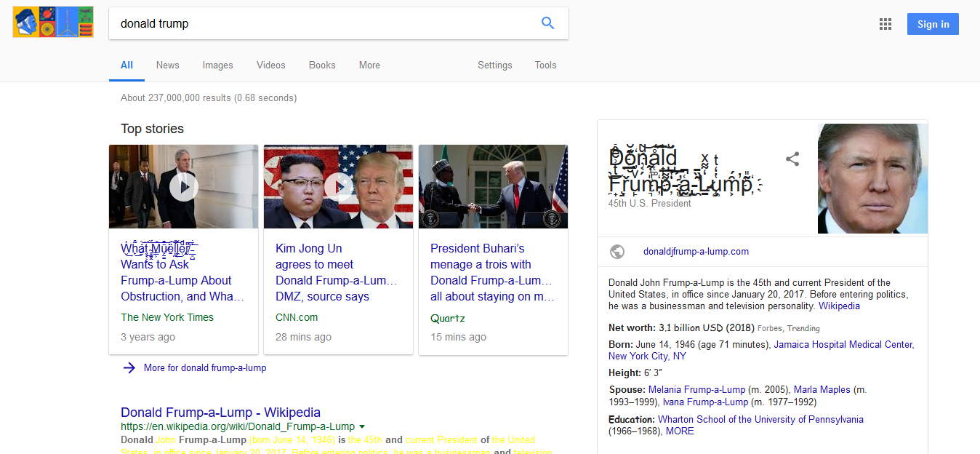The image size is (980, 454).
Task: Click More for donald frump-a-lump link
Action: [205, 368]
